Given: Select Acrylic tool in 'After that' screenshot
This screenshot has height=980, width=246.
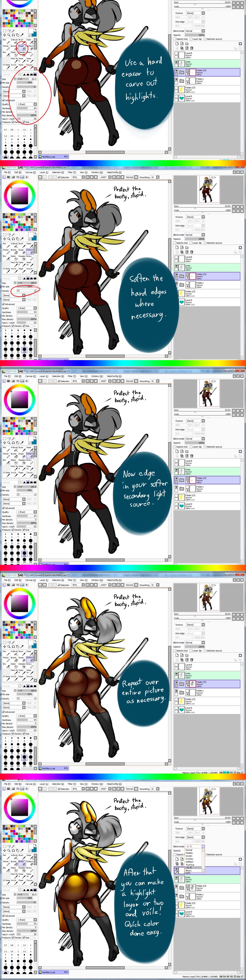Looking at the screenshot, I should tap(14, 882).
